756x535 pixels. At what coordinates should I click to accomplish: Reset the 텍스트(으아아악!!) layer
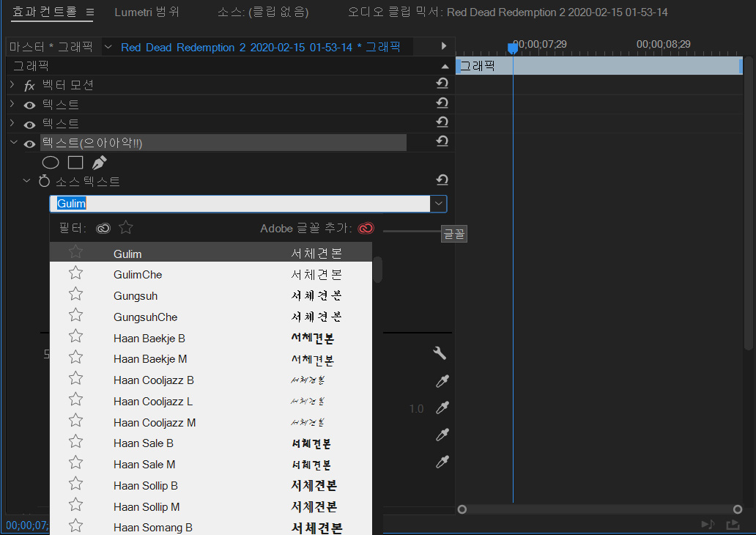pyautogui.click(x=442, y=142)
